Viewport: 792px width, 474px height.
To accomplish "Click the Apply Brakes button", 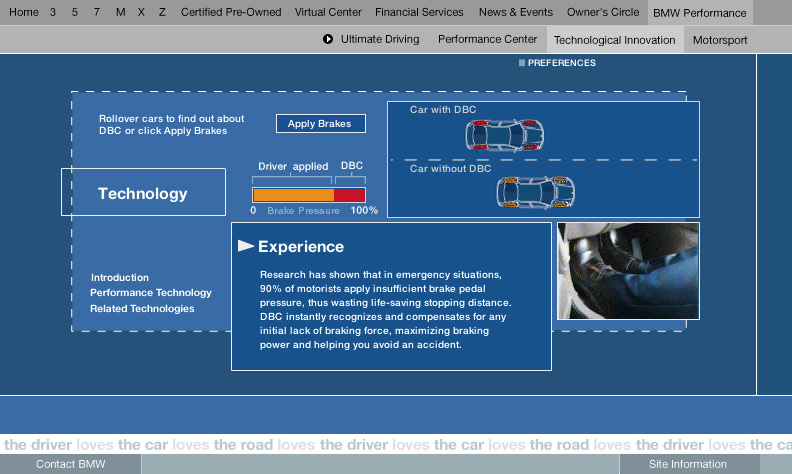I will click(321, 123).
